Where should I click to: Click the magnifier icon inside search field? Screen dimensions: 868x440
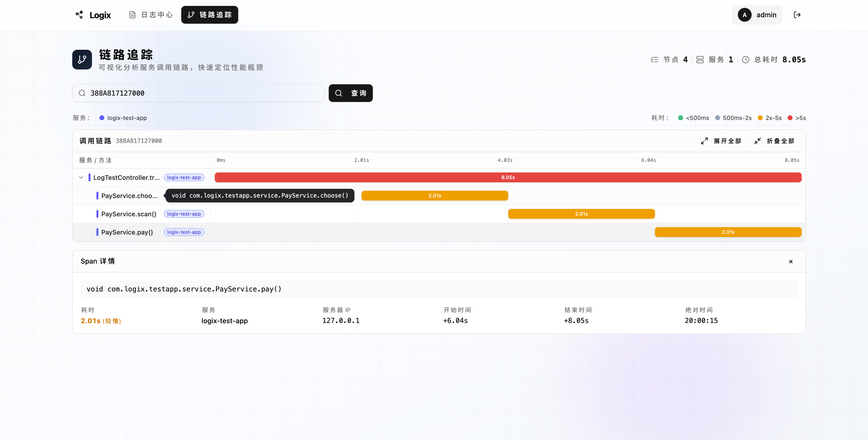[82, 93]
